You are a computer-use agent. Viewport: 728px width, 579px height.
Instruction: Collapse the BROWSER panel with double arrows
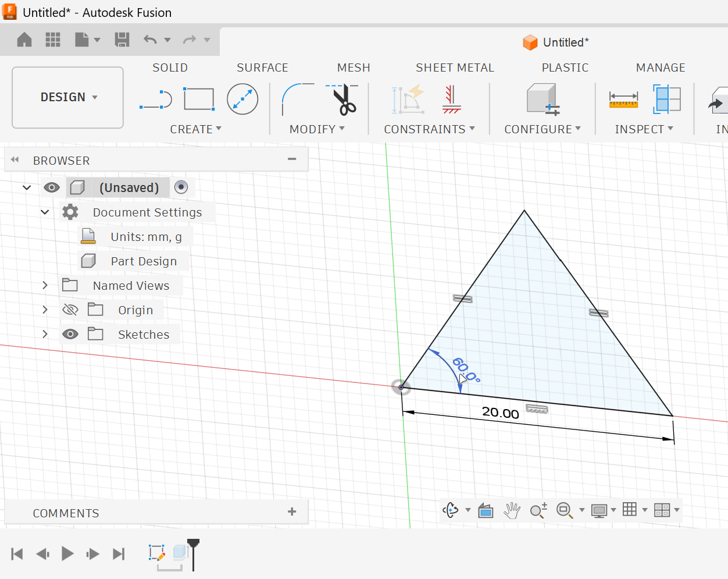click(15, 159)
